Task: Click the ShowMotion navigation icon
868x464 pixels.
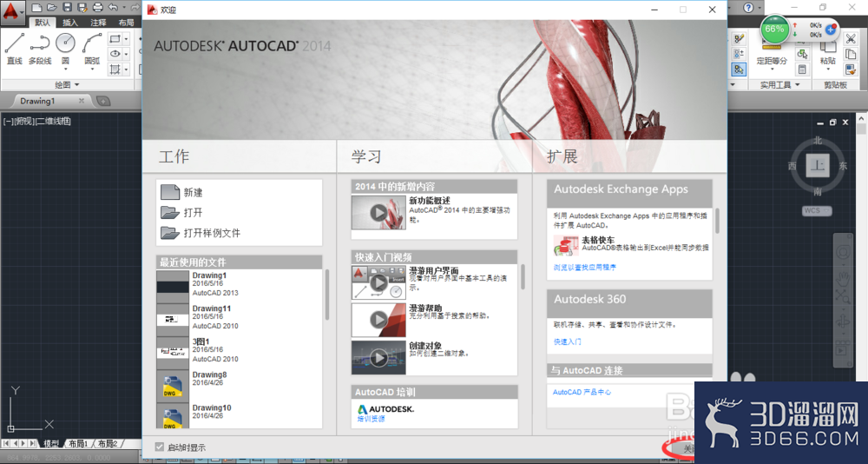Action: (x=844, y=350)
